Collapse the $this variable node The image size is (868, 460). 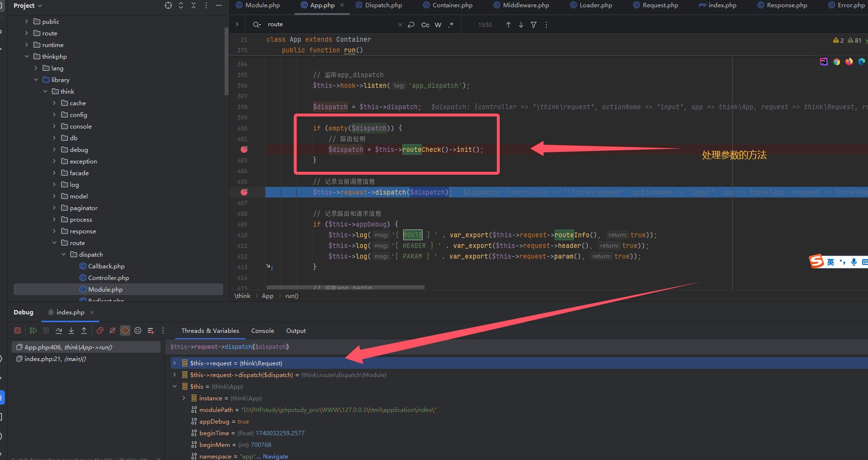[x=175, y=386]
